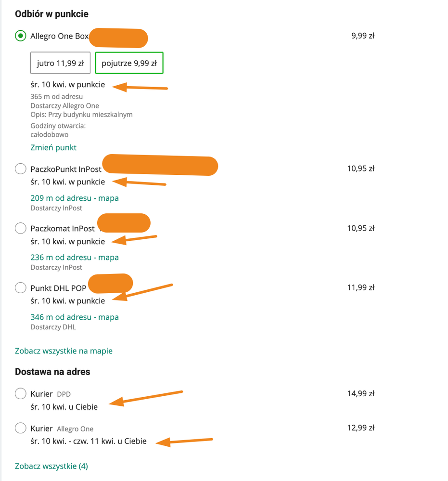Click the 'Opis: Przy budynku mieszkalnym' description
Viewport: 448px width, 481px height.
click(x=81, y=115)
